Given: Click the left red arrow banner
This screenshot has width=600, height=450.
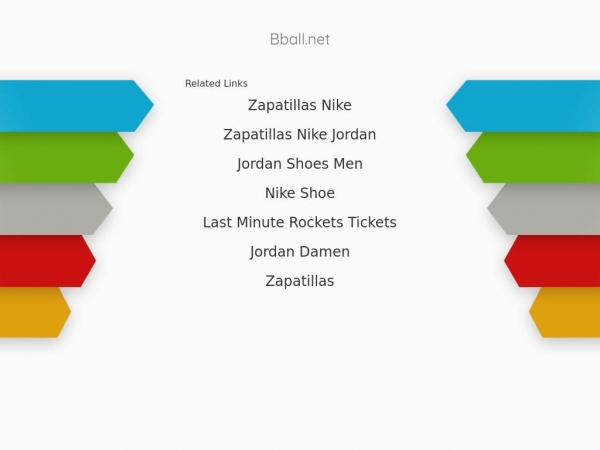Looking at the screenshot, I should coord(45,261).
